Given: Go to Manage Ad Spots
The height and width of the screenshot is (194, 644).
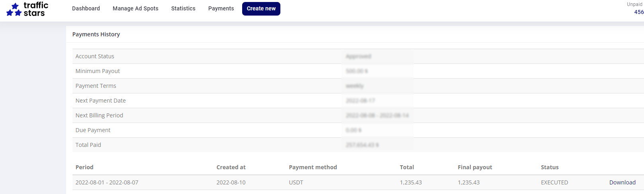Looking at the screenshot, I should point(135,8).
